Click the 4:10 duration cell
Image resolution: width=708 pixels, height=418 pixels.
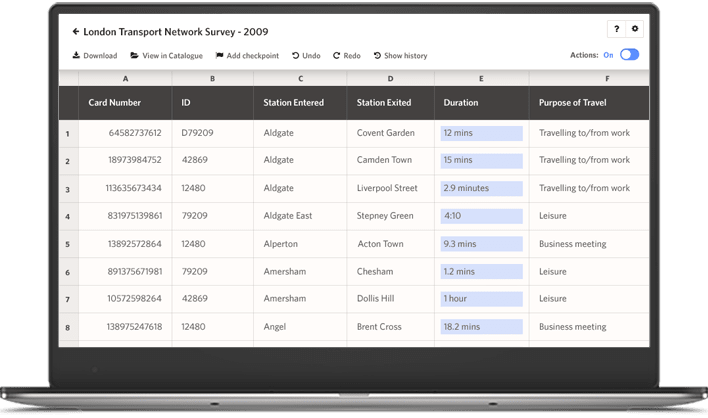[x=481, y=216]
